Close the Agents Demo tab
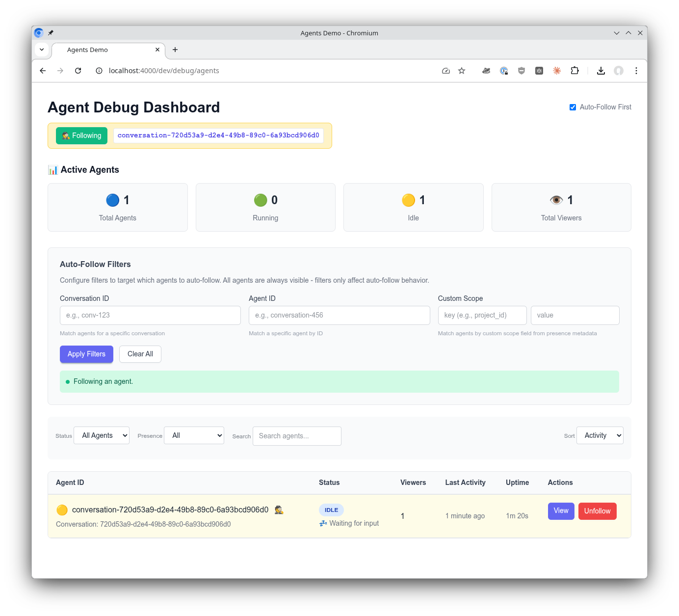Image resolution: width=679 pixels, height=616 pixels. 157,50
